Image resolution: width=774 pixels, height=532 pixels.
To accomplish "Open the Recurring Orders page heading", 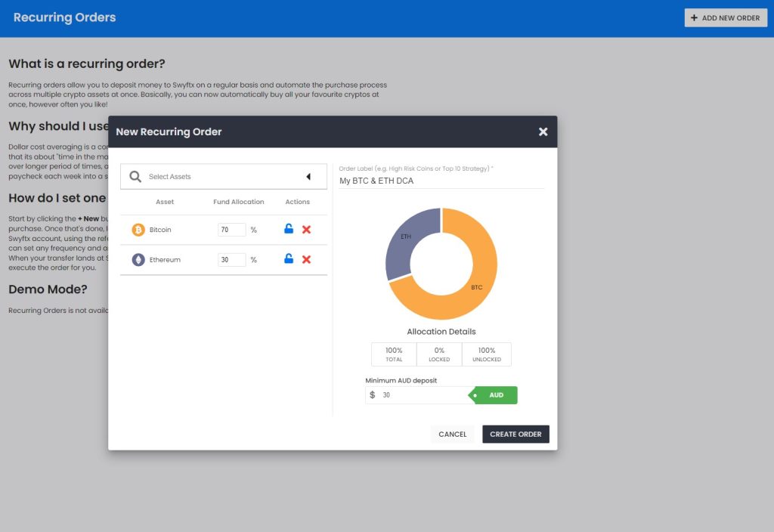I will (63, 17).
